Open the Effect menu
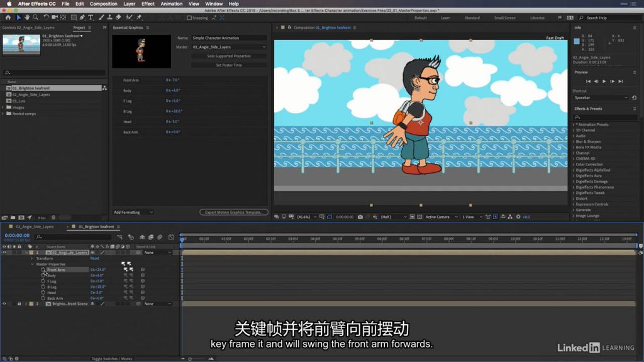 148,4
